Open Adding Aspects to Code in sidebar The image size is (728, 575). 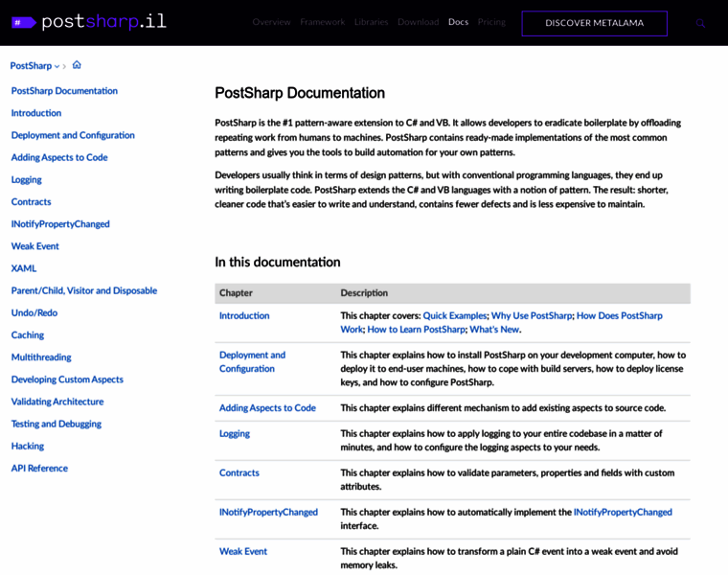click(59, 157)
